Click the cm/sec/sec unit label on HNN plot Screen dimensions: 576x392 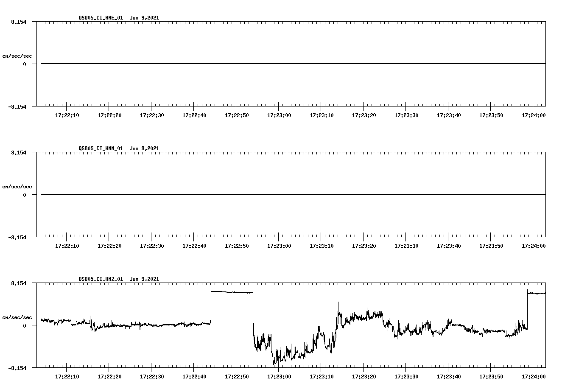[17, 187]
